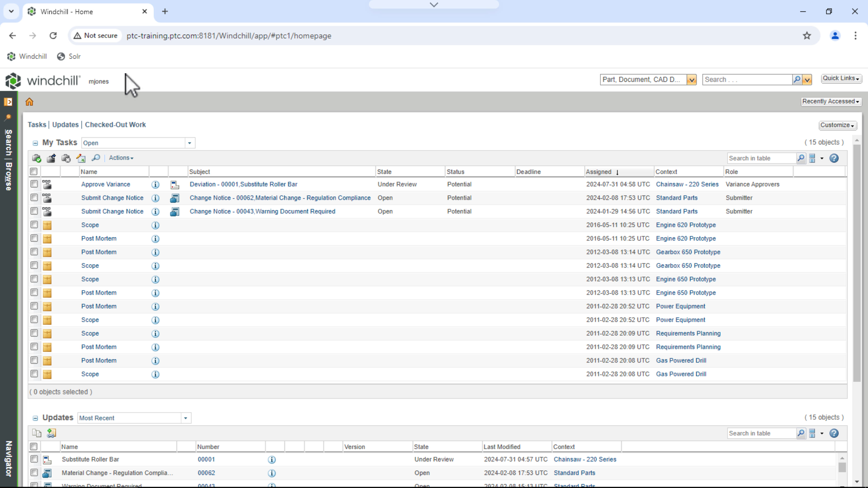The width and height of the screenshot is (868, 488).
Task: Open the Chainsaw - 220 Series context in My Tasks
Action: [x=687, y=184]
